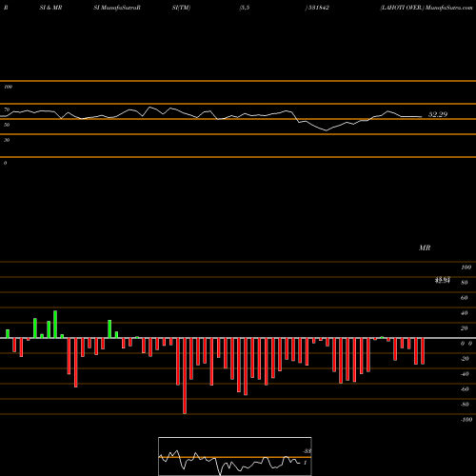Click the 'SI(TM)' header label
Screen dimensions: 476x476
click(181, 8)
